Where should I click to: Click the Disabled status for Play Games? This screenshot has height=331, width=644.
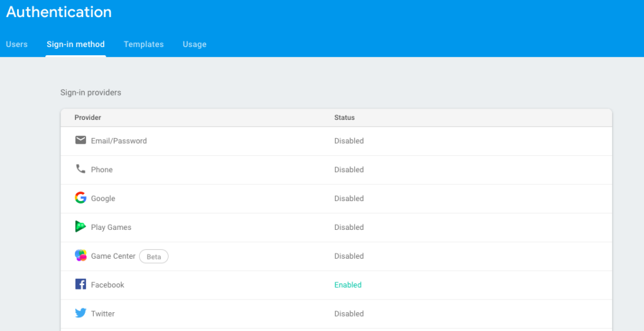coord(349,227)
